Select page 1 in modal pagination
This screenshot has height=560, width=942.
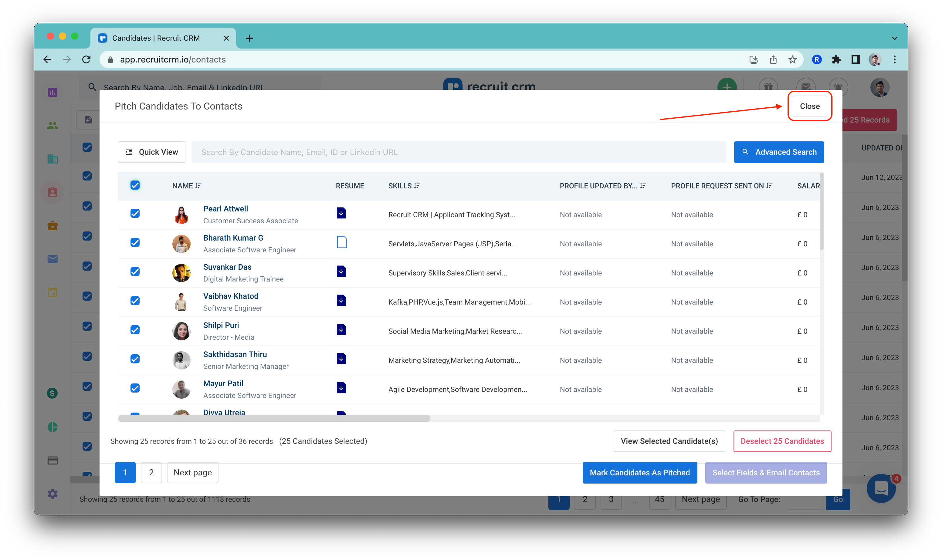125,472
